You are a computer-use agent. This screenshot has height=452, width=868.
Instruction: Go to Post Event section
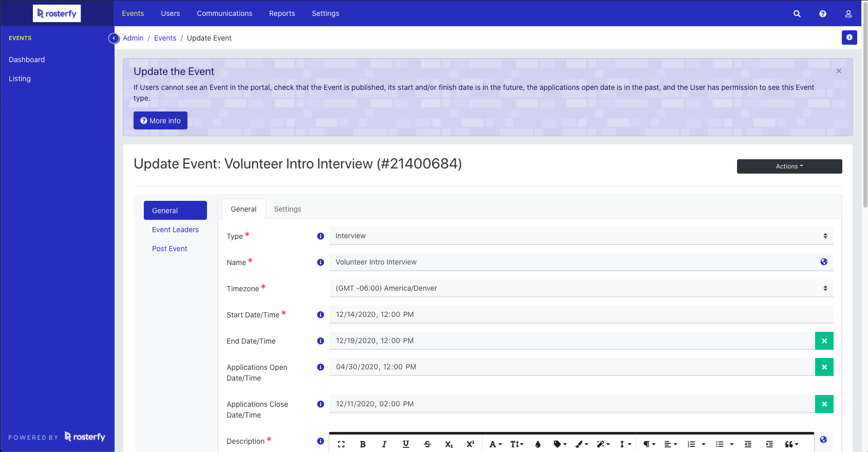point(169,249)
